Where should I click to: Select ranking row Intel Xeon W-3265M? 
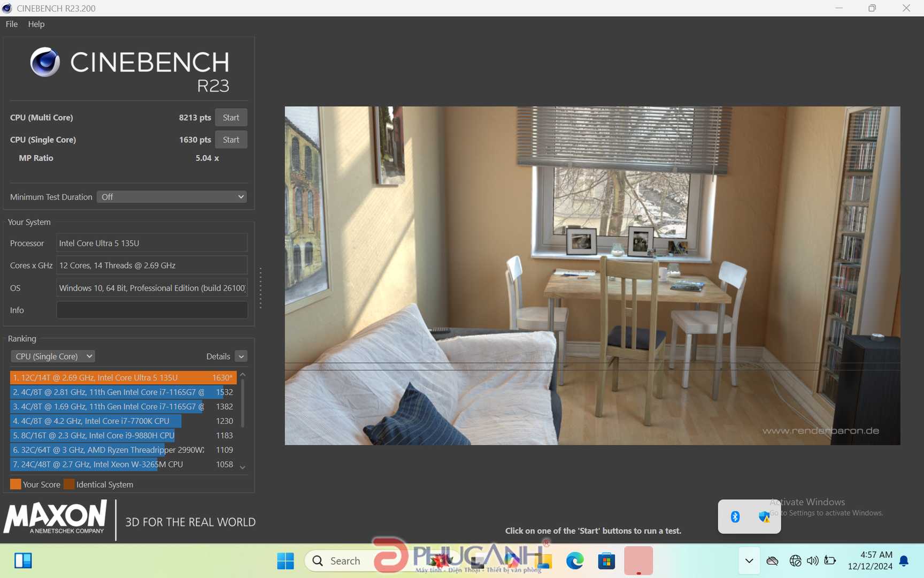tap(123, 464)
